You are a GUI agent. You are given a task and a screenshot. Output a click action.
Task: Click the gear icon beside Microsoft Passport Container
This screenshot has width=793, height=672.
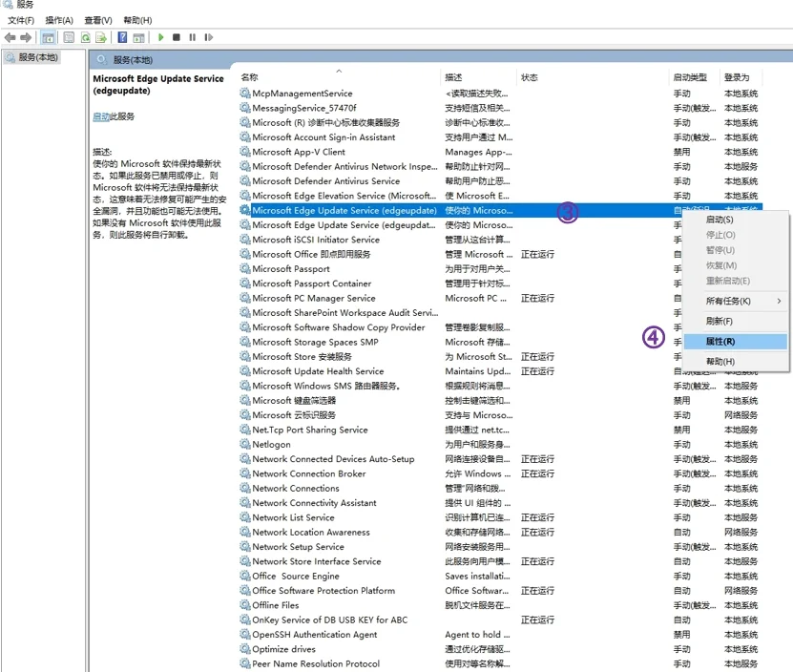click(245, 283)
